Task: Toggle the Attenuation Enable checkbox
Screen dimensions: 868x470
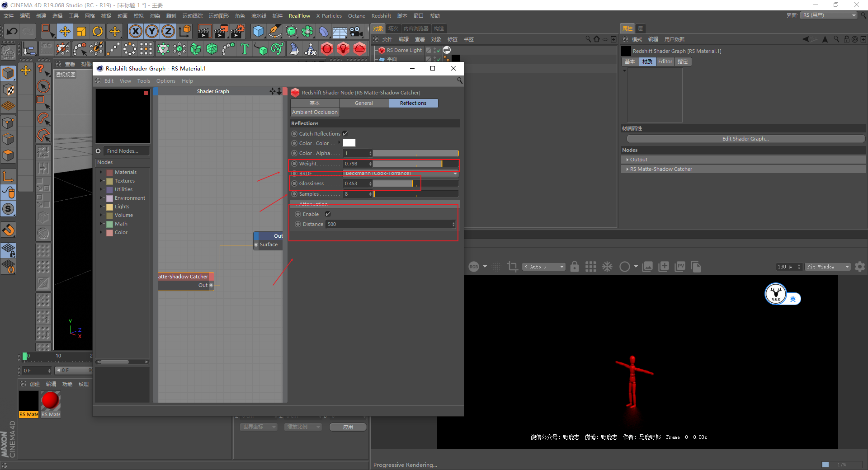Action: pos(328,214)
